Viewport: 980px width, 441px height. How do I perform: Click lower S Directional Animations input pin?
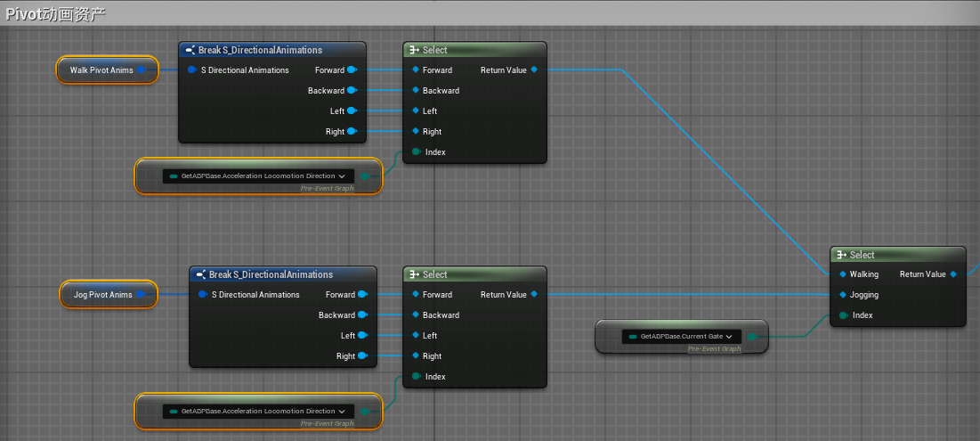[x=203, y=295]
